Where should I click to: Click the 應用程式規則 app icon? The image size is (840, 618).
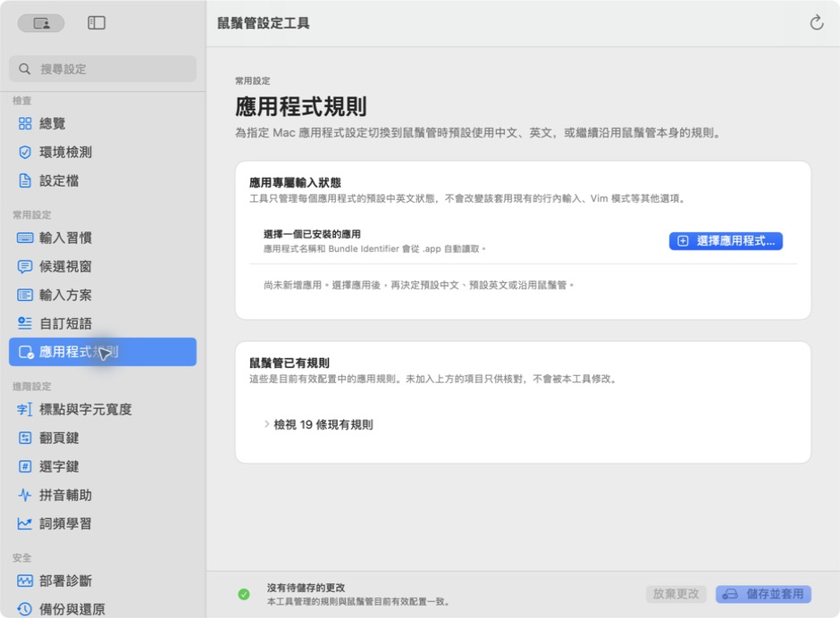[26, 352]
